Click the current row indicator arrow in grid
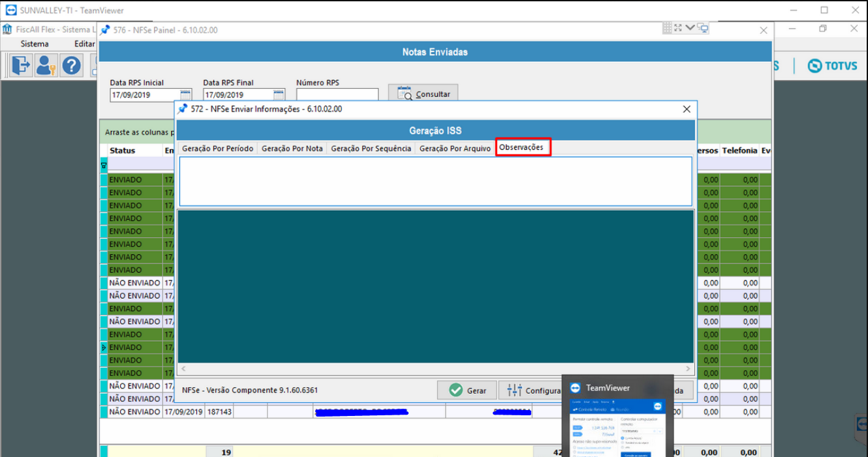 (x=103, y=347)
